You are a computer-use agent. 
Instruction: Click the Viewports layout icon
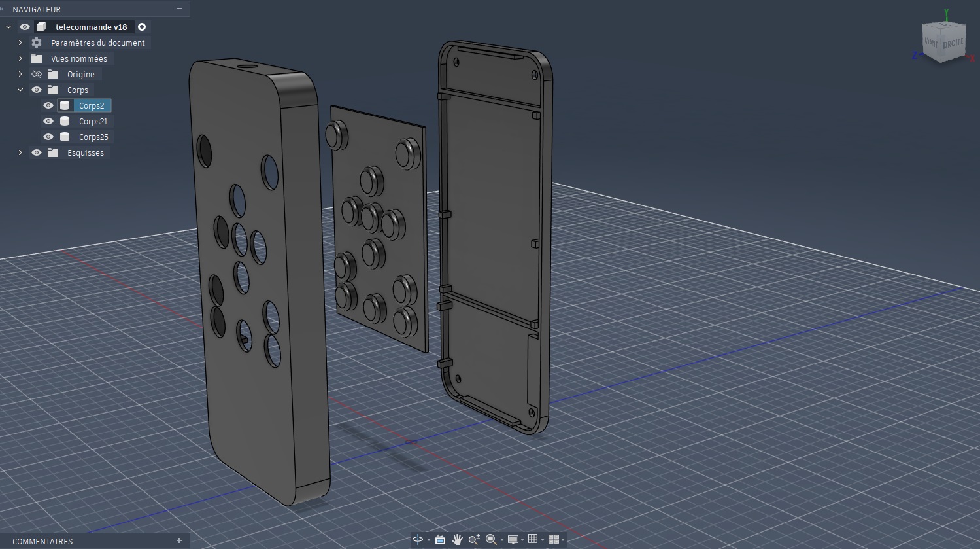[x=554, y=539]
